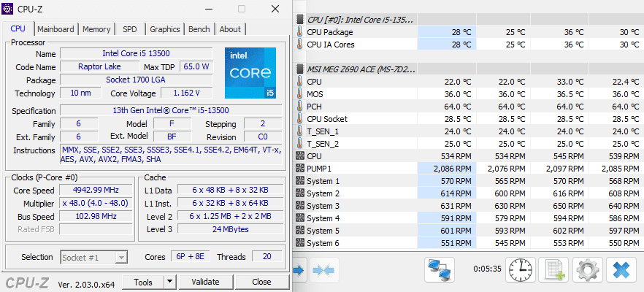Click the thermometer icon beside PCH

tap(299, 107)
